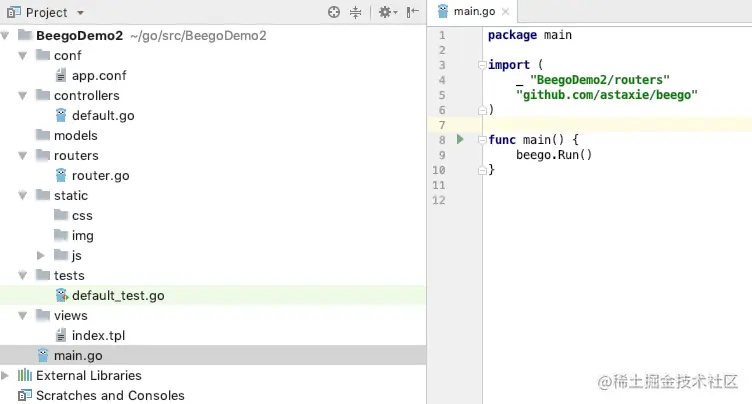Select the models folder
Screen dimensions: 752x404
pos(75,136)
